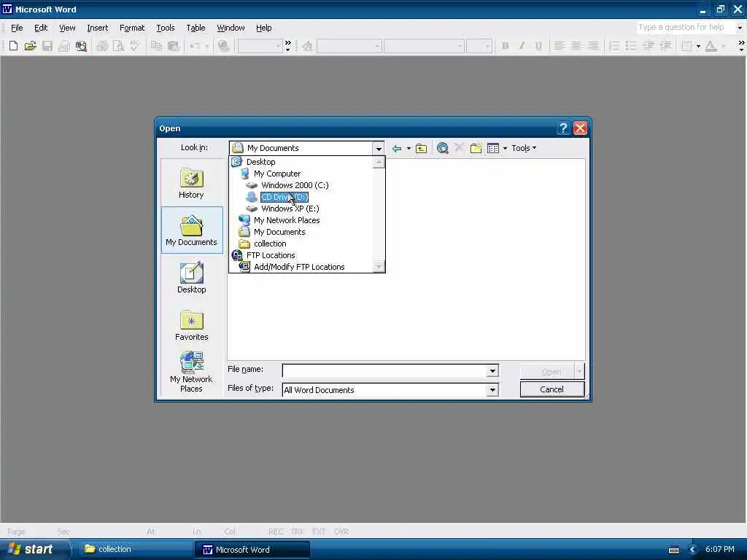
Task: Open the Help menu
Action: (x=263, y=28)
